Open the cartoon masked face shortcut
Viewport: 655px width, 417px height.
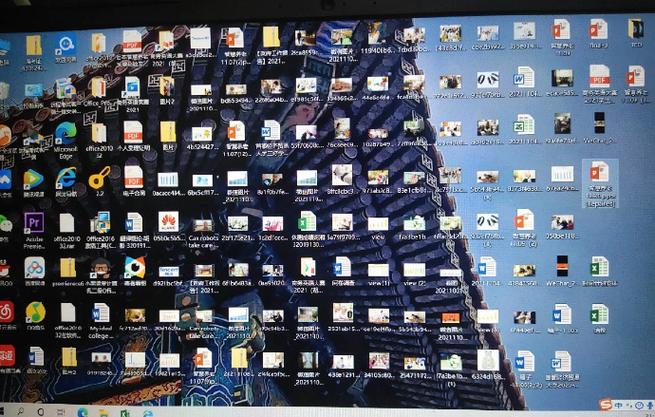coord(101,268)
